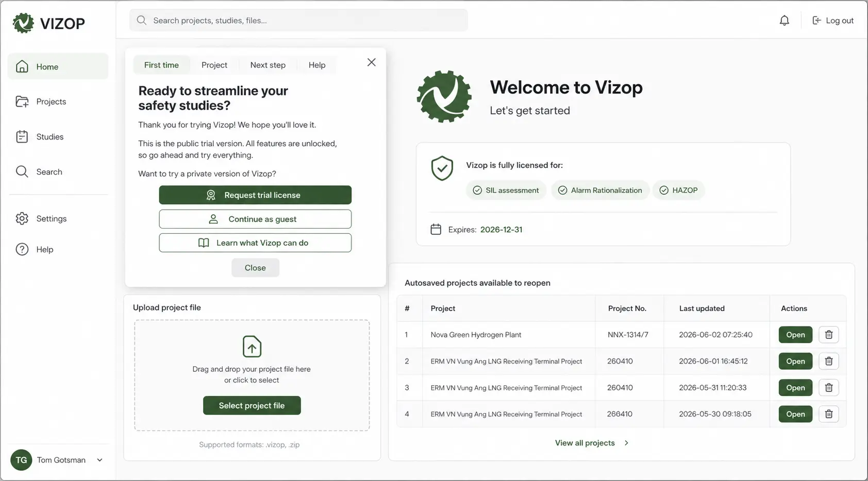The height and width of the screenshot is (481, 868).
Task: Click the license shield checkmark icon
Action: 442,168
